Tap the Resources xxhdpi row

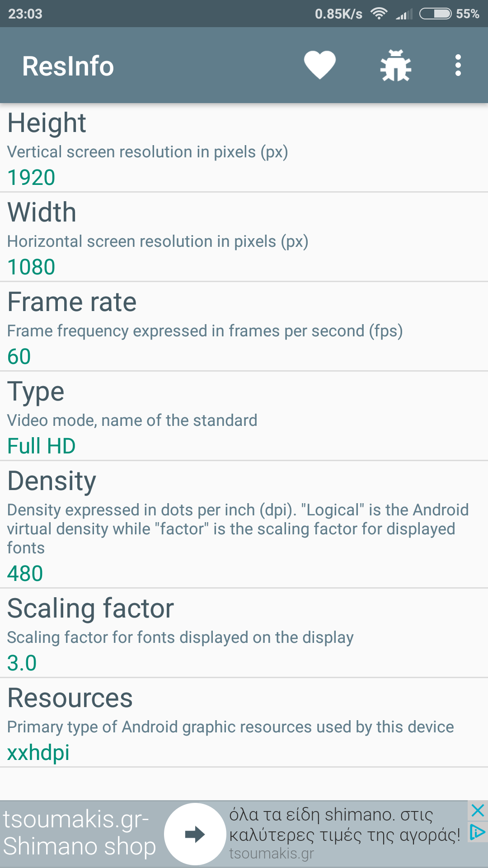[244, 722]
